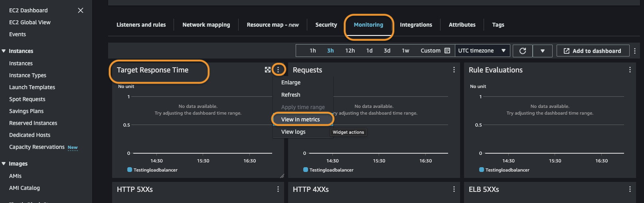Open Spot Requests in sidebar

click(27, 99)
